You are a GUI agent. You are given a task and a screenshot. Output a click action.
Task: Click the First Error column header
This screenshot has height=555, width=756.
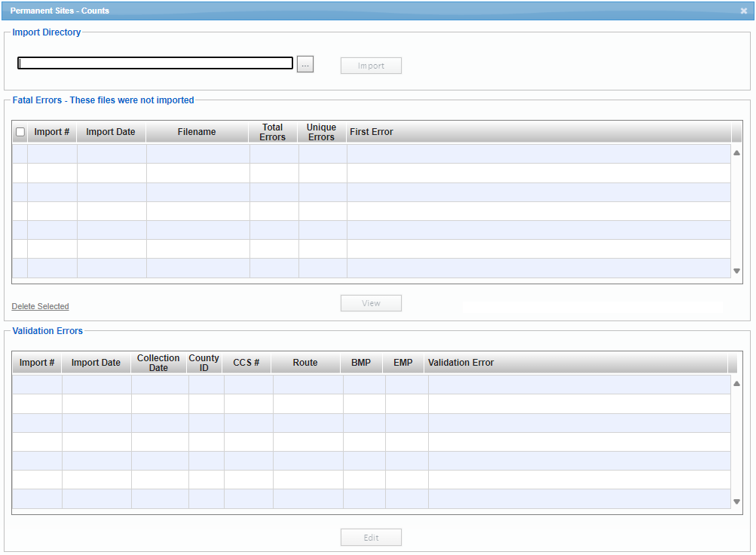point(372,132)
